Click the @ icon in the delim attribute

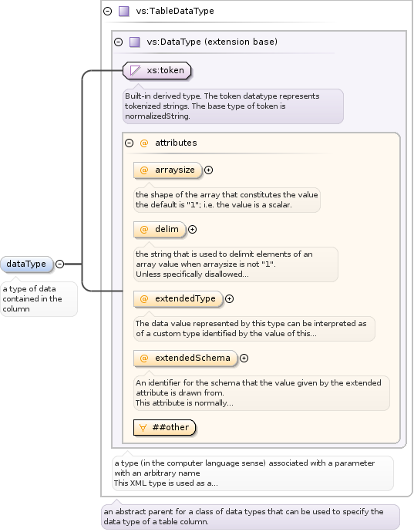tap(144, 229)
